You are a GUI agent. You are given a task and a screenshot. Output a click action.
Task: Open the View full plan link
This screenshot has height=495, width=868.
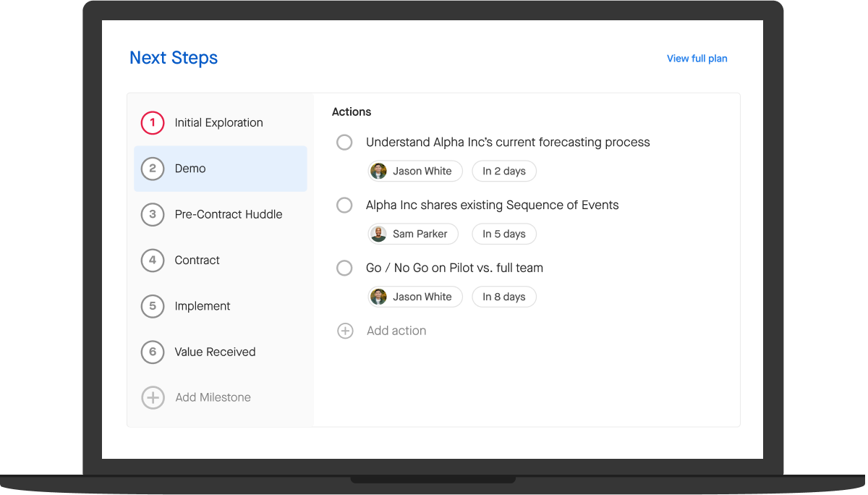pyautogui.click(x=697, y=59)
